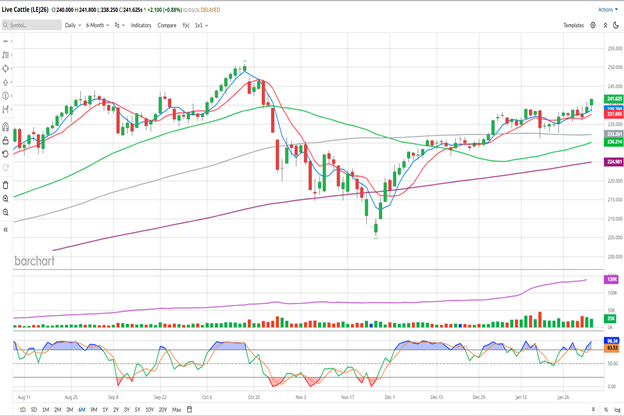Redo the chart action
Image resolution: width=624 pixels, height=416 pixels.
(x=6, y=168)
